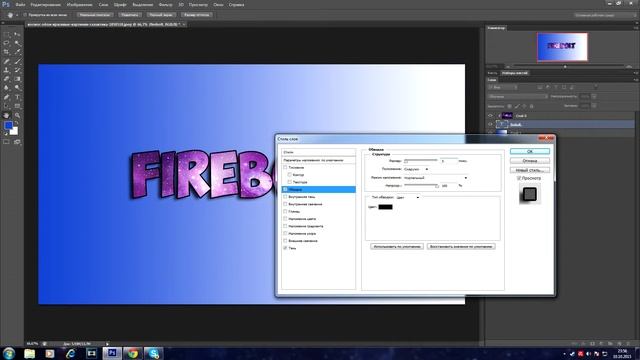
Task: Select the Rectangle shape tool
Action: point(18,106)
